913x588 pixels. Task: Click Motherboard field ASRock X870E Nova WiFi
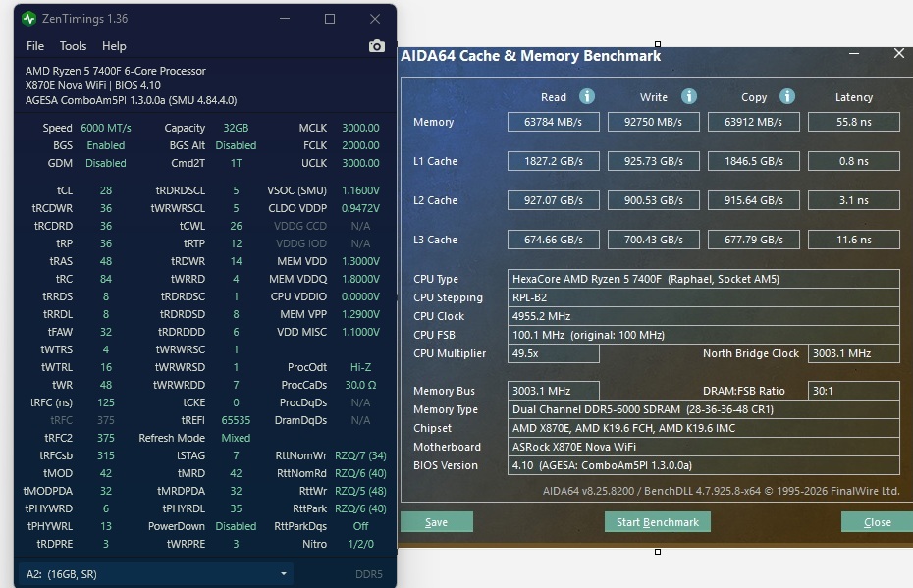point(703,447)
